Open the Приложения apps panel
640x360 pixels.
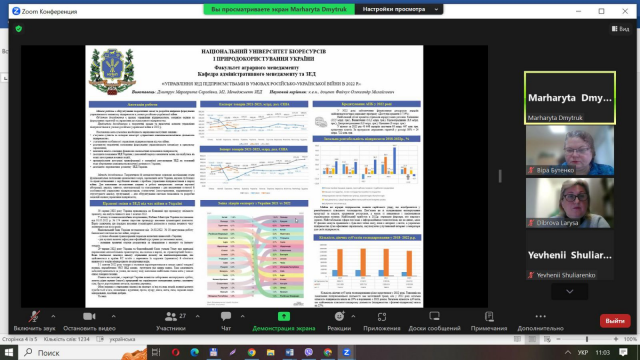[382, 321]
